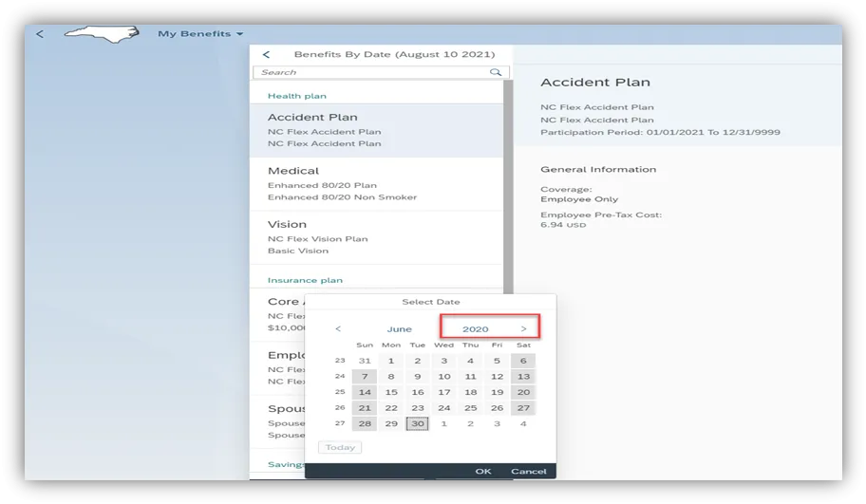Select the Vision plan list item
Image resolution: width=866 pixels, height=504 pixels.
[x=377, y=237]
